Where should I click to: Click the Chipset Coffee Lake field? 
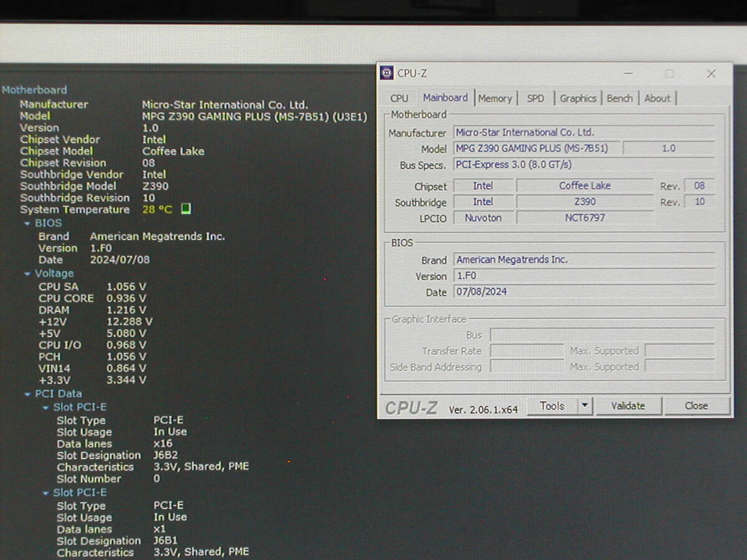point(585,185)
